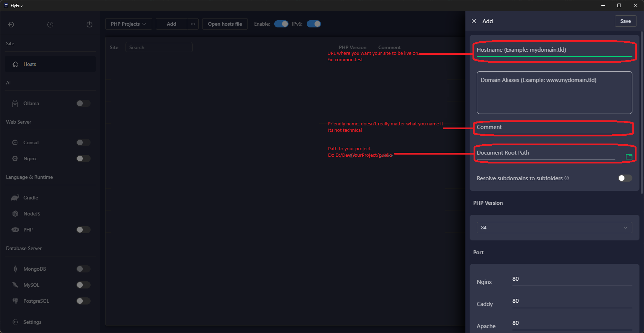This screenshot has height=333, width=644.
Task: Open the help icon beside Resolve subdomains
Action: (x=567, y=178)
